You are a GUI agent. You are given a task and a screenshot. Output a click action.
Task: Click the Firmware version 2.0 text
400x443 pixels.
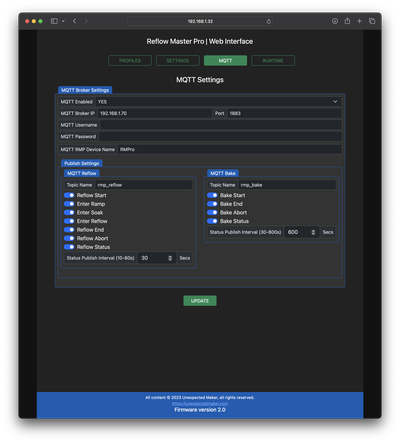coord(200,410)
